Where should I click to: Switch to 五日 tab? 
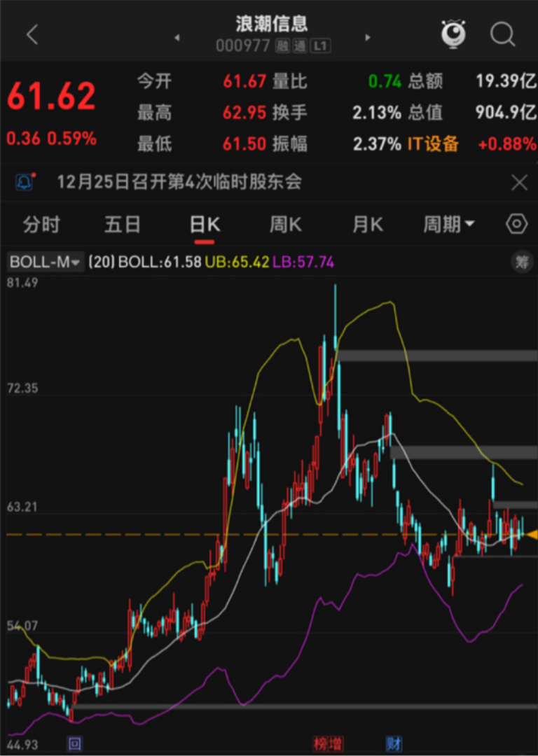tap(123, 225)
